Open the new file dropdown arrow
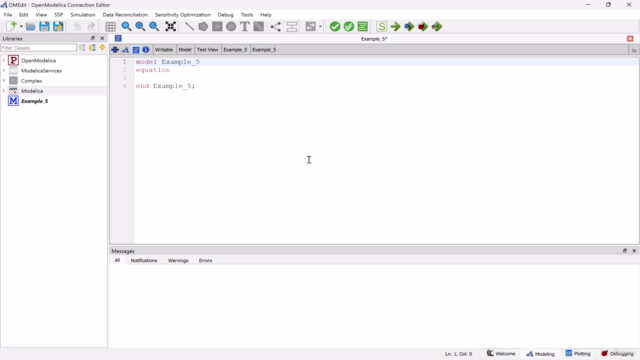Screen dimensions: 640x360 (21, 27)
